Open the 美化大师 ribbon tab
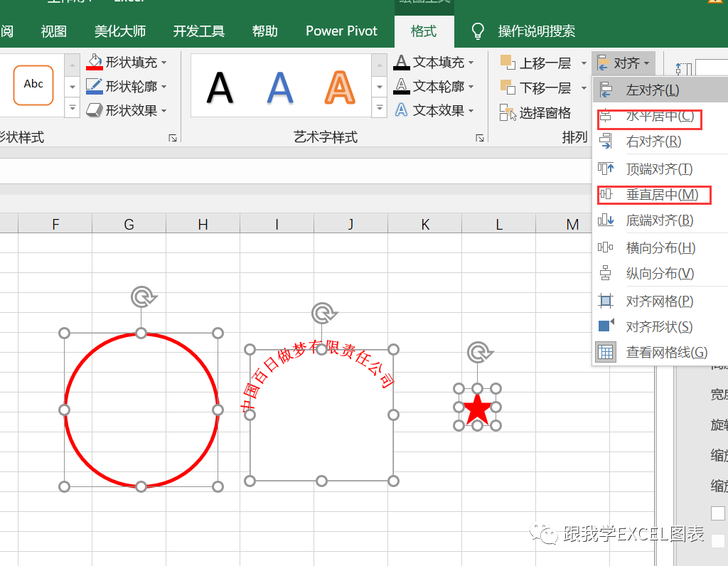The width and height of the screenshot is (728, 566). click(119, 31)
